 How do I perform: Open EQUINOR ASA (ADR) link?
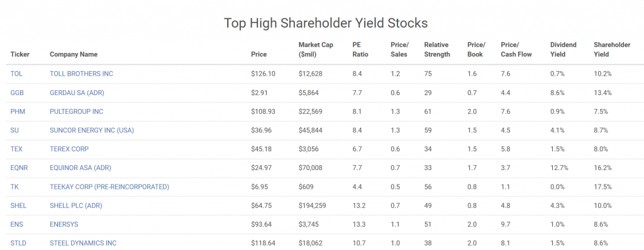click(80, 168)
